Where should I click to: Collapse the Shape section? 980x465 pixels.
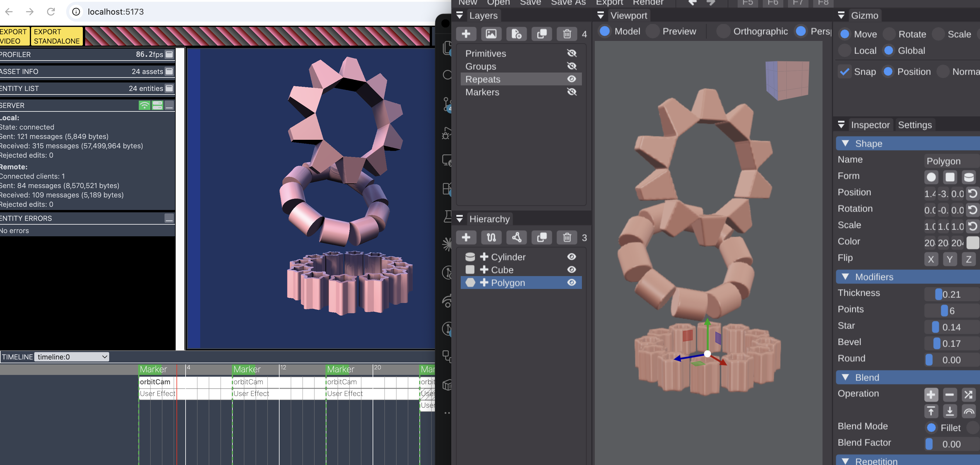tap(845, 143)
